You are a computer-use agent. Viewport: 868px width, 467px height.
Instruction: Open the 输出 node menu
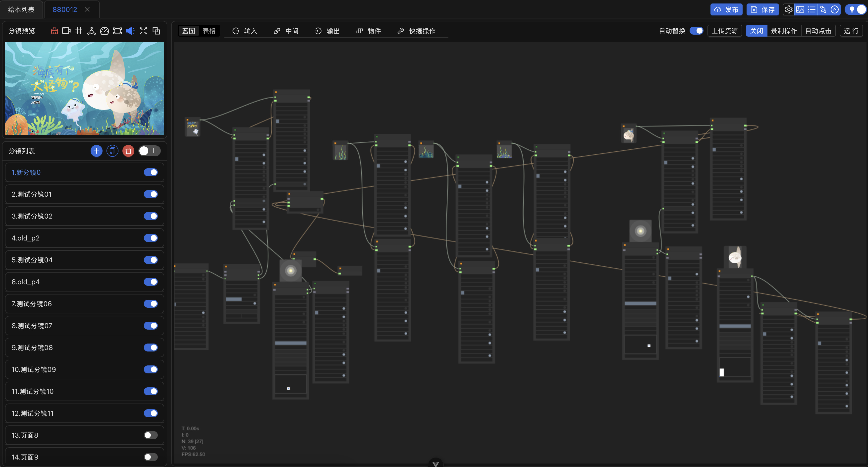coord(327,31)
